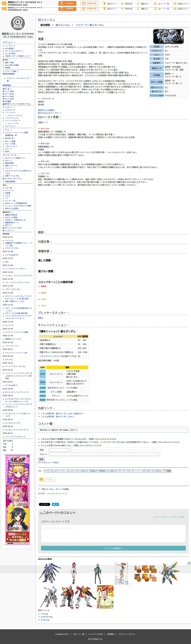Open the プライバシーポリシー footer link
The height and width of the screenshot is (644, 191).
[127, 634]
